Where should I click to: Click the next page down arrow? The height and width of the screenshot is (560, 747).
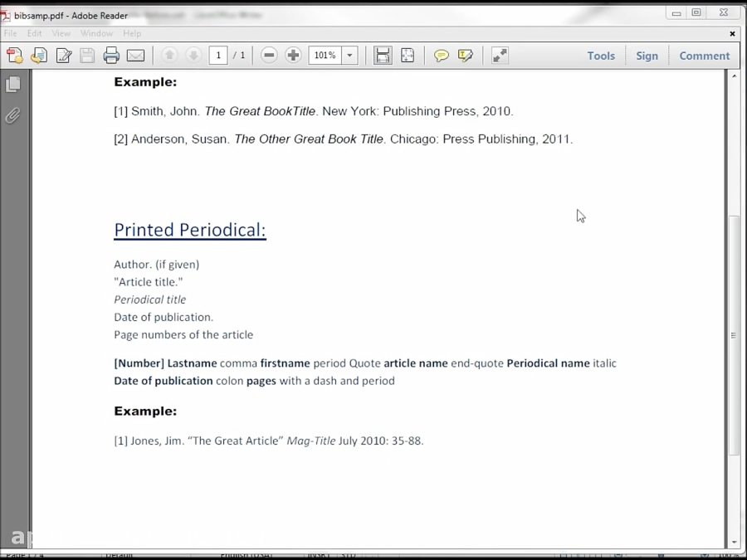[193, 55]
